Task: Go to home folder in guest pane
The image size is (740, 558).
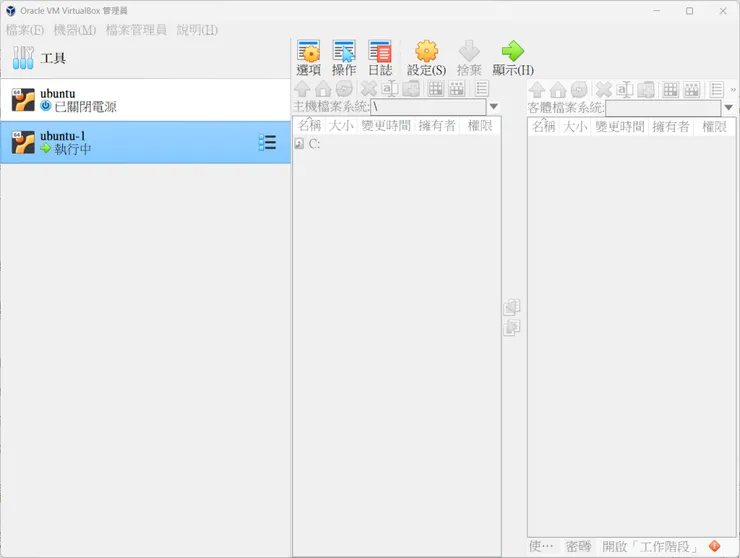Action: click(x=558, y=89)
